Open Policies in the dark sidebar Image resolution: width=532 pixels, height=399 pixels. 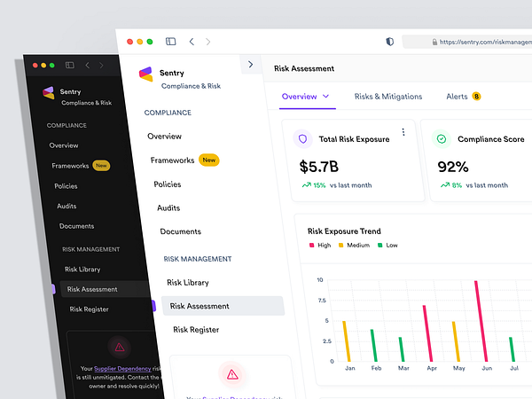tap(66, 186)
